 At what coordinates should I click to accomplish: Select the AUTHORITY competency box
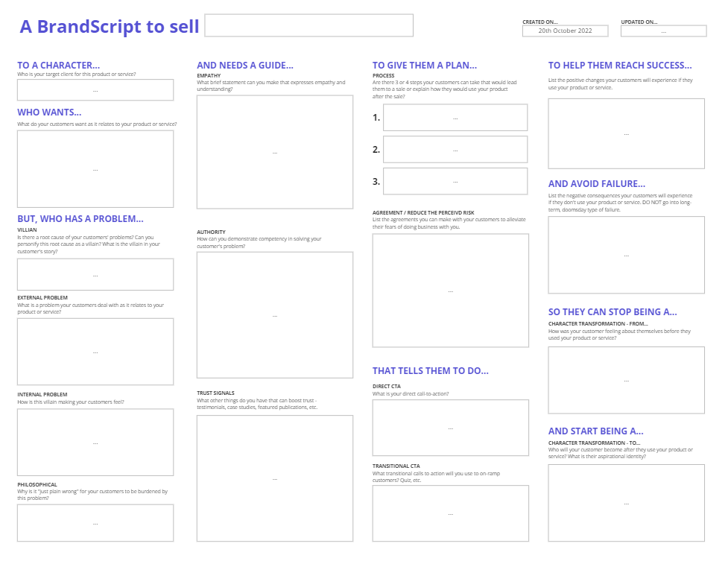[273, 314]
